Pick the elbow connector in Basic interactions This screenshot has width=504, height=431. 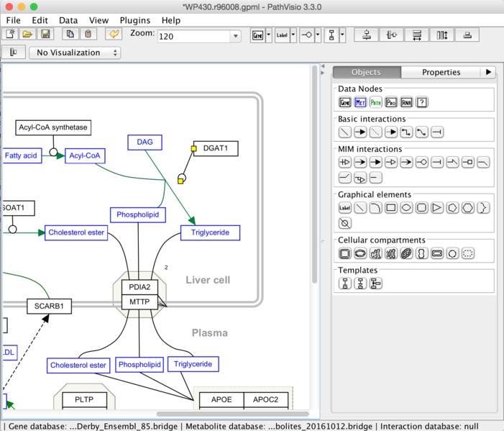[406, 132]
